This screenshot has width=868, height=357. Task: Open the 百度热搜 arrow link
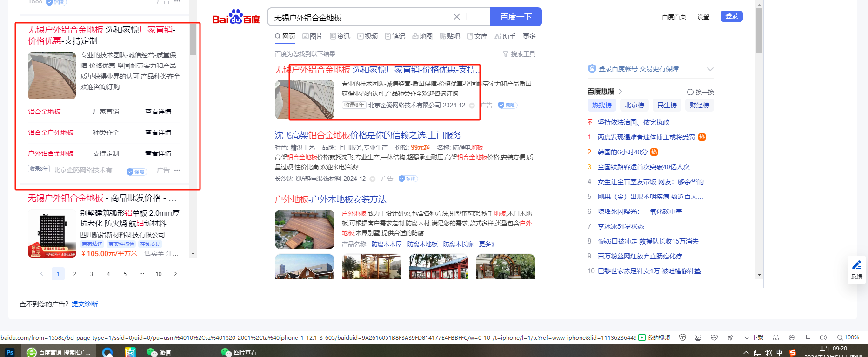[621, 92]
